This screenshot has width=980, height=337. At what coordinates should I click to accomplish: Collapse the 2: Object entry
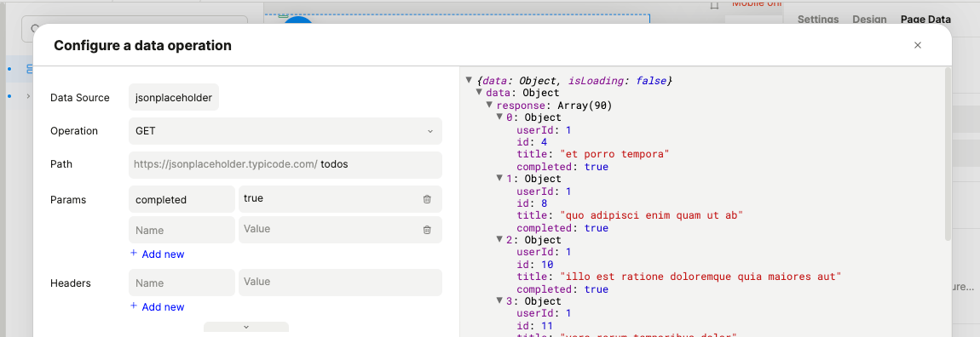pos(499,240)
